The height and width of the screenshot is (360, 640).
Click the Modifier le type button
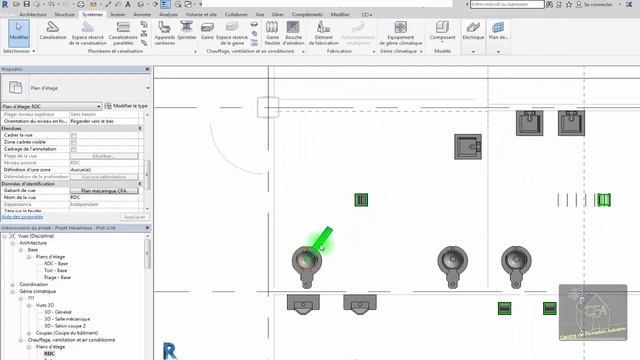pos(126,106)
